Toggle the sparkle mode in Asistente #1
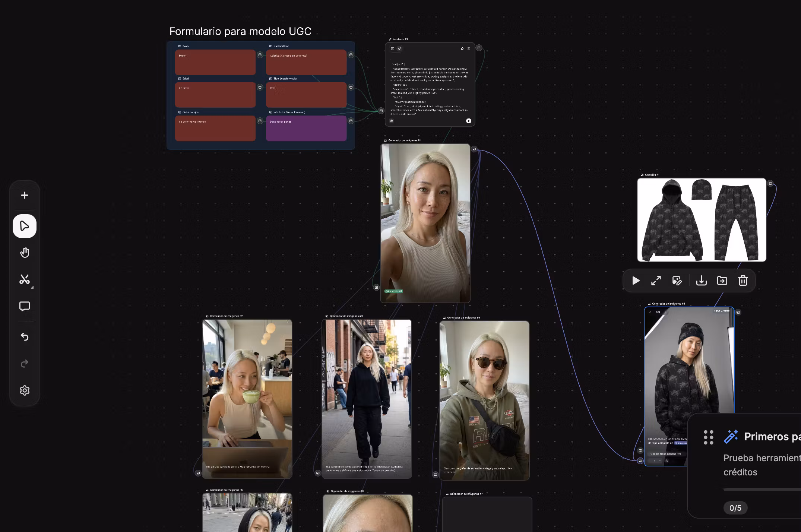 pyautogui.click(x=400, y=49)
